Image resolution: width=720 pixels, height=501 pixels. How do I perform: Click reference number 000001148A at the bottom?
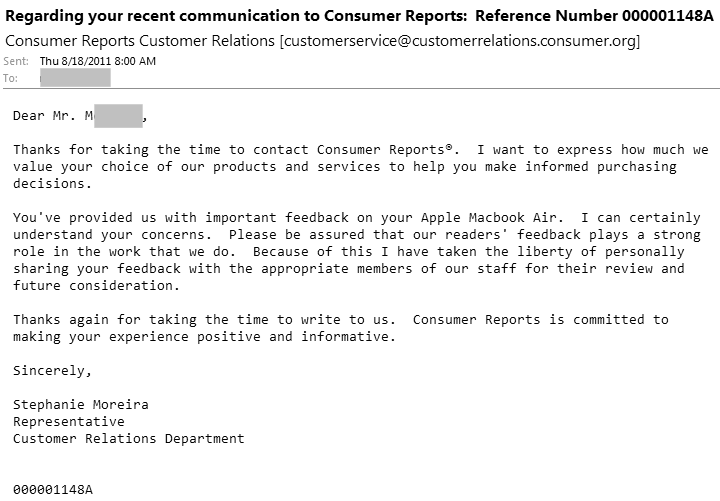[52, 490]
